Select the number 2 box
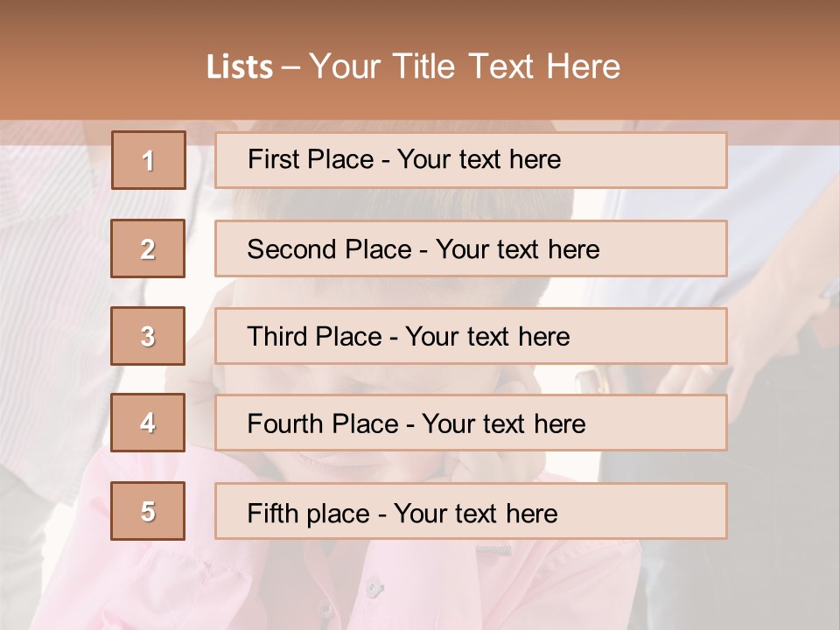Screen dimensions: 840x630 (x=148, y=248)
